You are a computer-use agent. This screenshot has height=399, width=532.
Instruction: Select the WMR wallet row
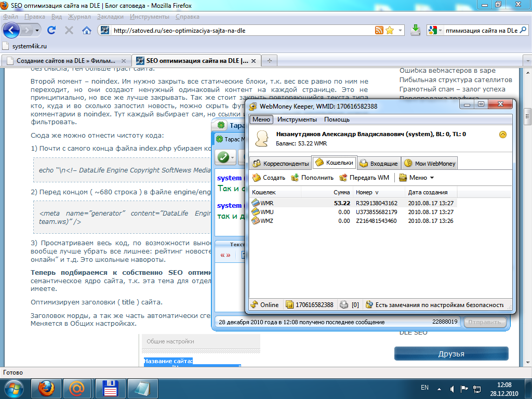tap(353, 203)
